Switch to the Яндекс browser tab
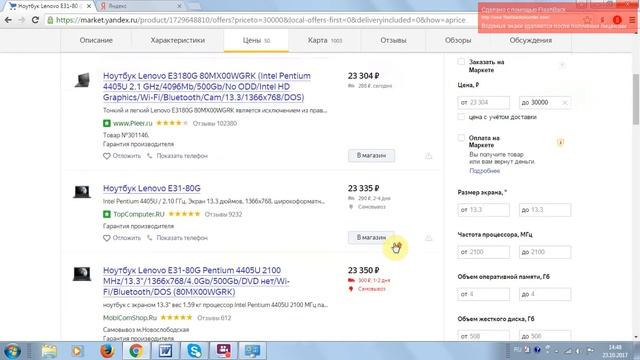This screenshot has width=640, height=360. click(x=139, y=6)
